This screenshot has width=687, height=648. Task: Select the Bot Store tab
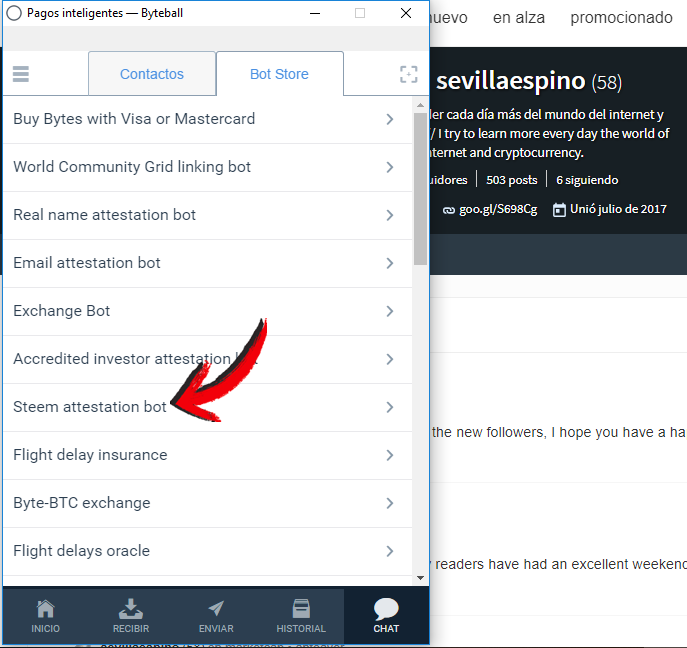tap(280, 74)
